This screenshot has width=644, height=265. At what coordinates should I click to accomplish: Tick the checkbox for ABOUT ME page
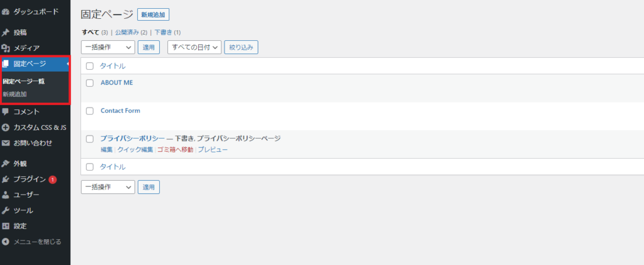(x=89, y=82)
